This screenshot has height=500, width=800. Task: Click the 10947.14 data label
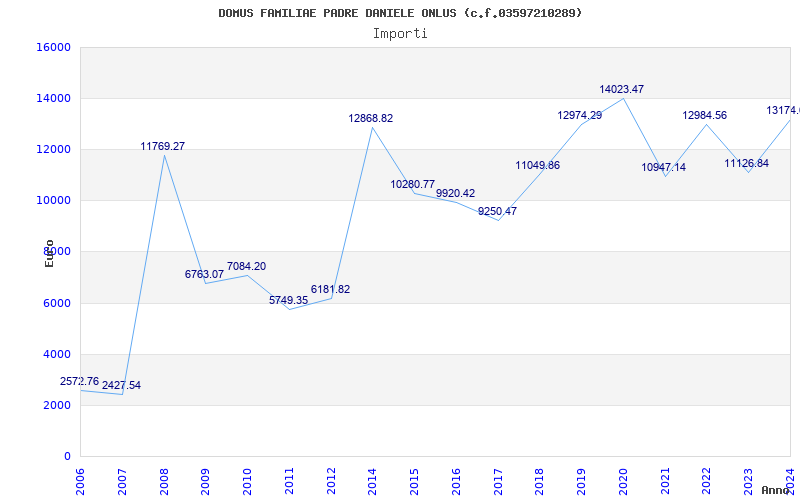[663, 168]
